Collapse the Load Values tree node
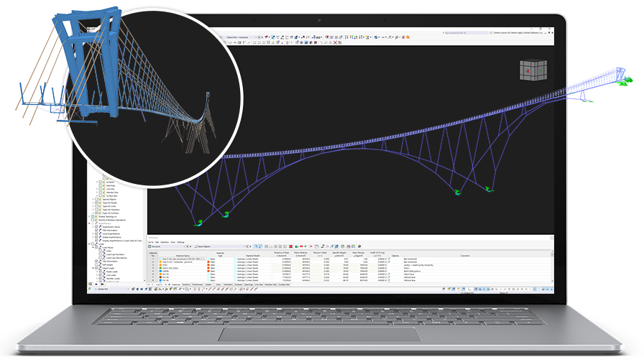Screen dimensions: 644x362 (93, 248)
